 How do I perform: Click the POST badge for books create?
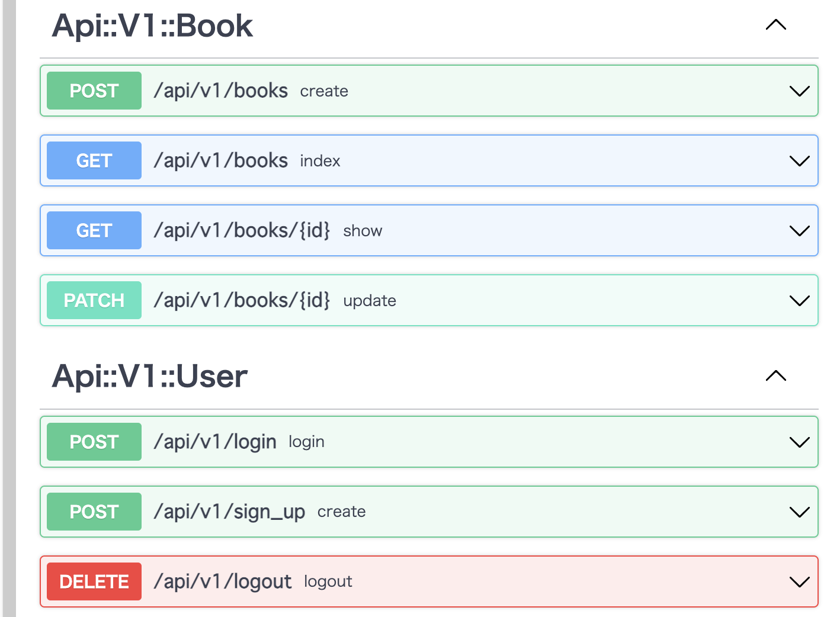(94, 91)
